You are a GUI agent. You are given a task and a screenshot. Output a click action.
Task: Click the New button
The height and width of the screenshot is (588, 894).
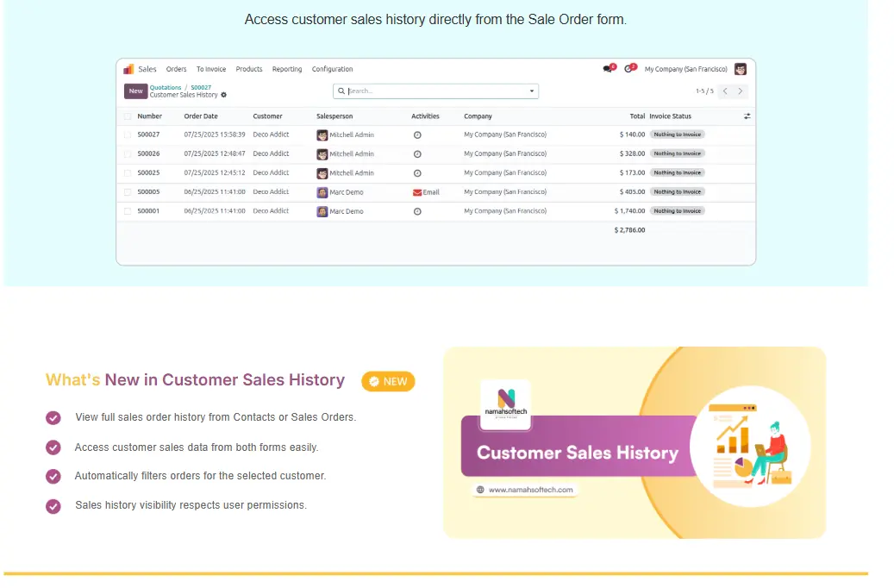click(135, 91)
